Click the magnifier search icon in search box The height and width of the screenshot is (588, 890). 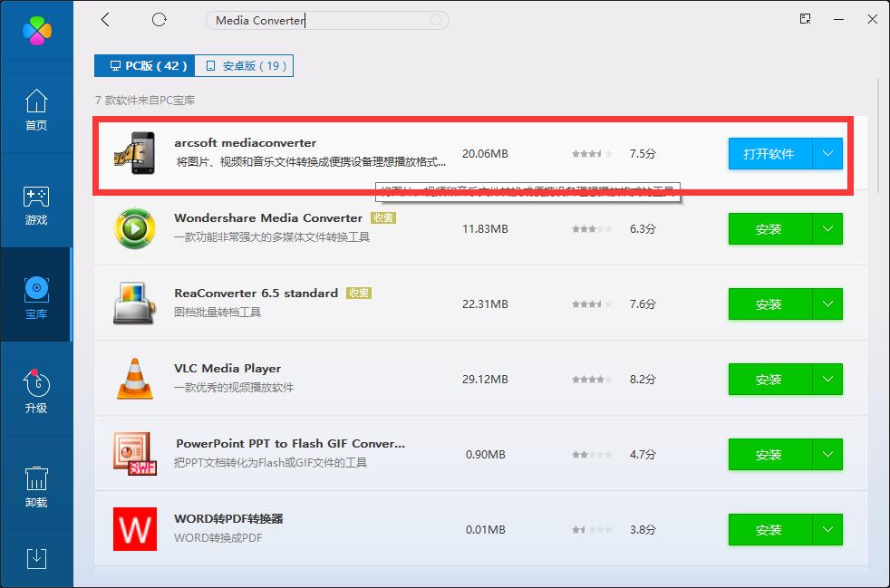435,21
